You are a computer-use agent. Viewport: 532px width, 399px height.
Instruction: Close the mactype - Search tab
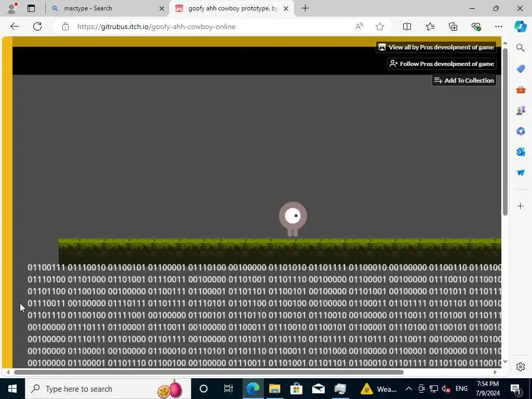tap(162, 8)
